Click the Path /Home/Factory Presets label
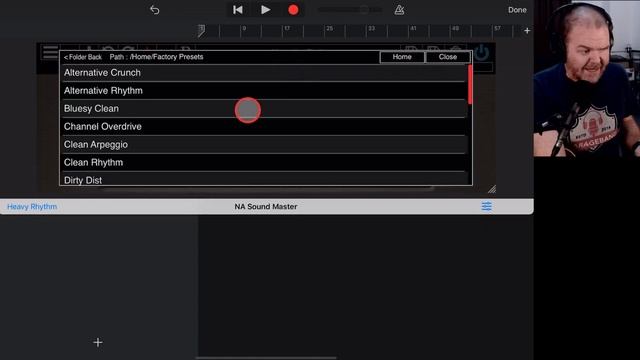Screen dimensions: 640x360 pos(156,57)
